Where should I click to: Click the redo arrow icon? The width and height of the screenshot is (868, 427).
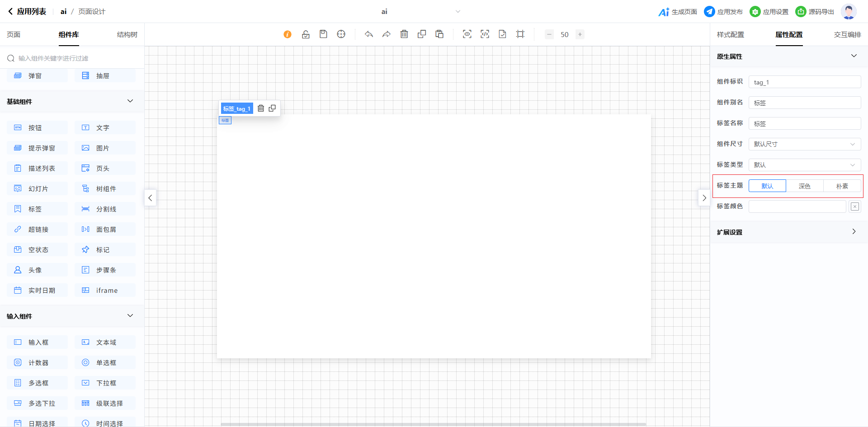tap(387, 34)
